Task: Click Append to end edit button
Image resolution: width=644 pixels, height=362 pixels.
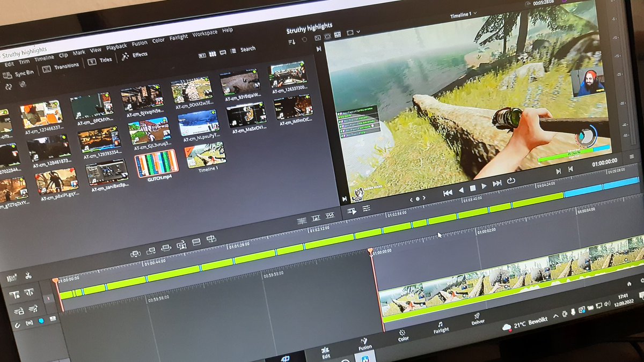Action: (151, 250)
